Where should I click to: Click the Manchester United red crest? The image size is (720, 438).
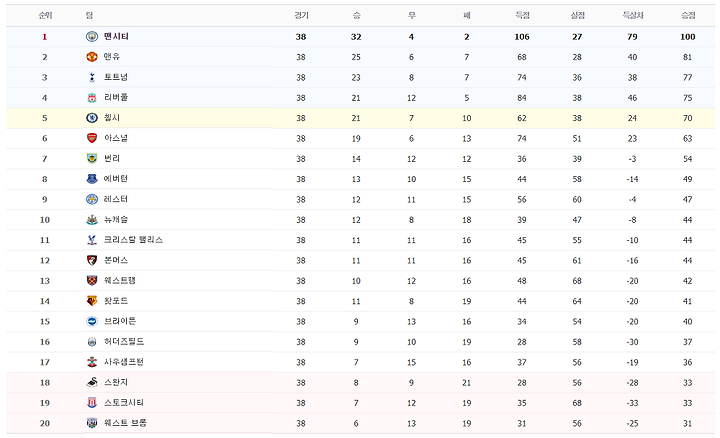(92, 57)
